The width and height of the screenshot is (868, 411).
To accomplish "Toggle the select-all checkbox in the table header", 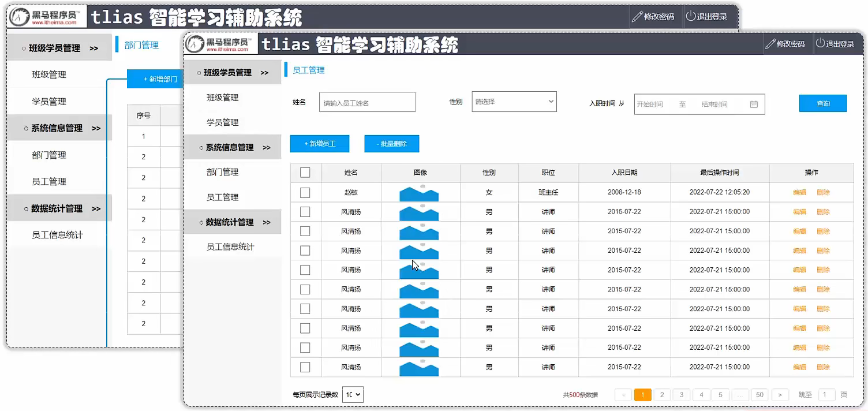I will pos(305,172).
